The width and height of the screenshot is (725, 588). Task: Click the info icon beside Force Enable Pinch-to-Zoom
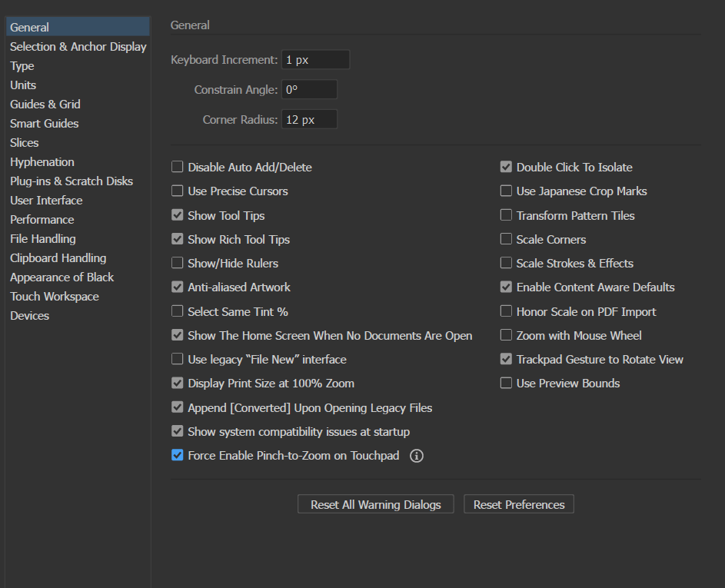(x=416, y=455)
